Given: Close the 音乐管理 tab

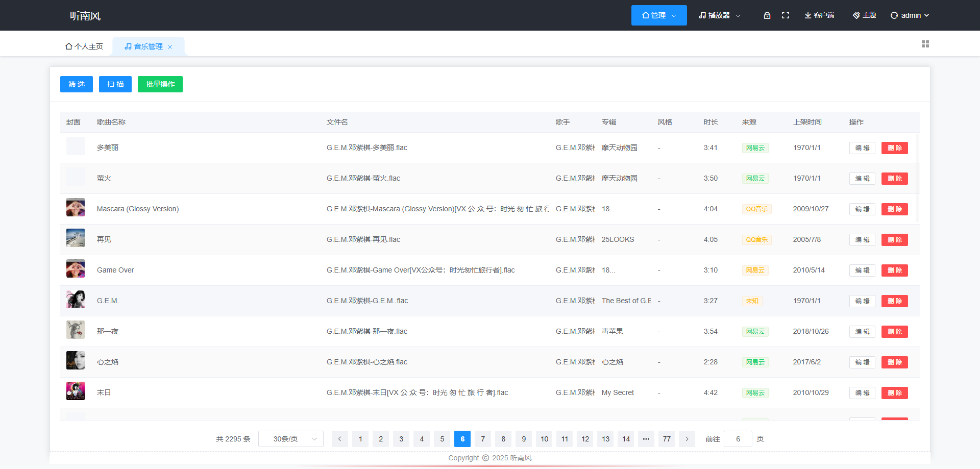Looking at the screenshot, I should [x=170, y=47].
